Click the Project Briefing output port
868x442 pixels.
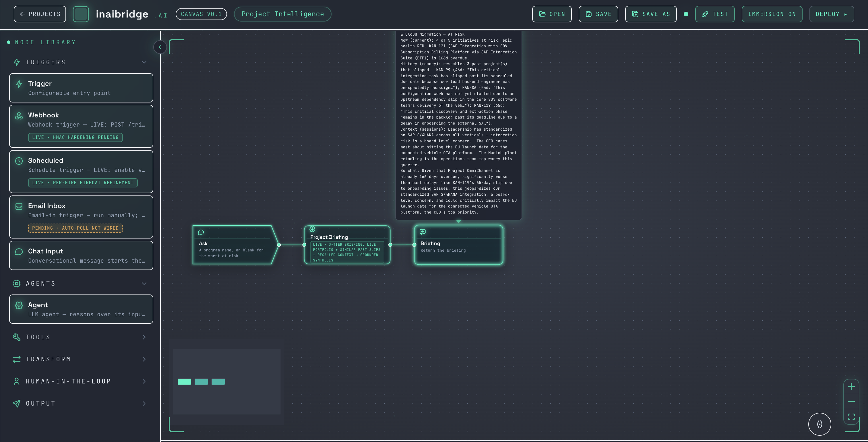(390, 245)
